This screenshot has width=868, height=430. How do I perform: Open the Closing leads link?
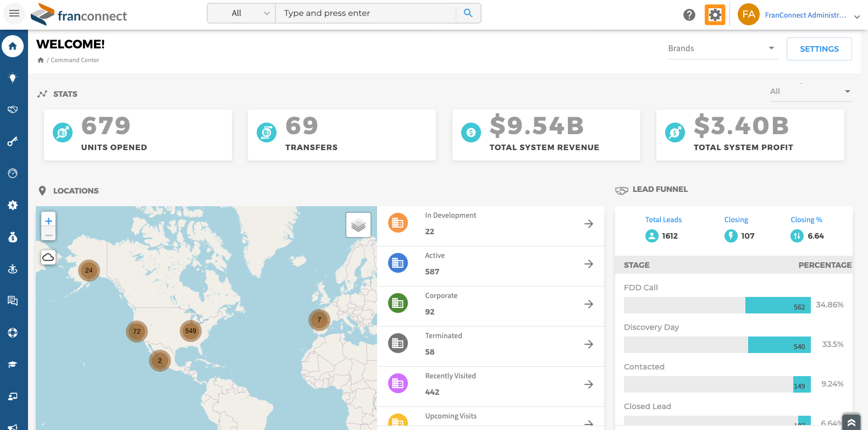[x=736, y=219]
